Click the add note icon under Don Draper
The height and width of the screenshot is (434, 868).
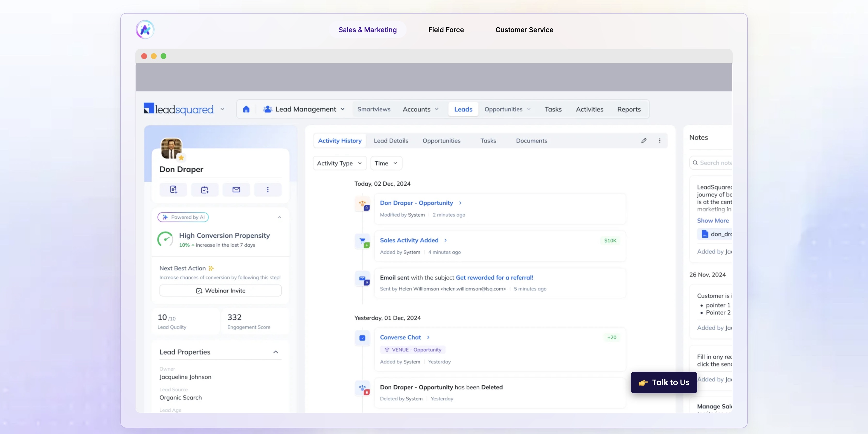[173, 190]
